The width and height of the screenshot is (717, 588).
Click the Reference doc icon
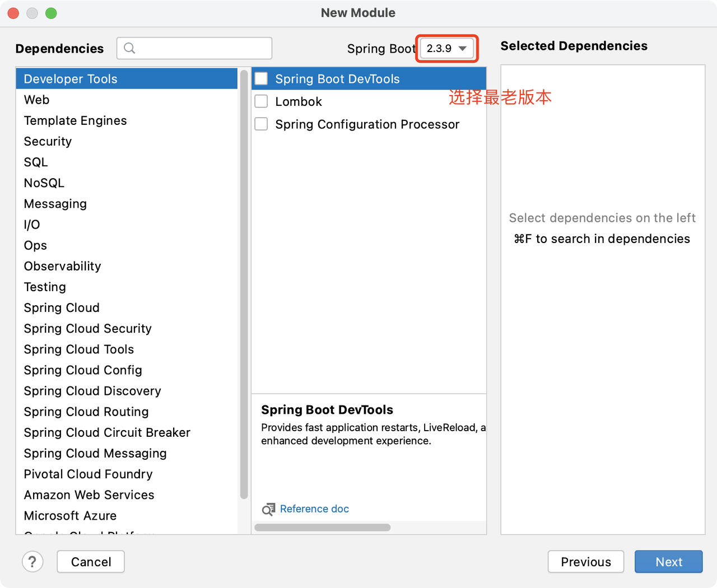coord(268,509)
